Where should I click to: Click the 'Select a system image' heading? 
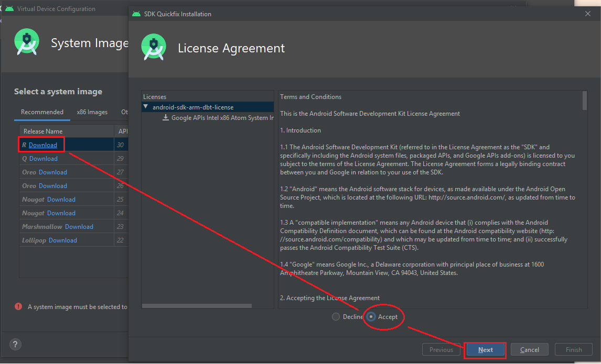58,92
